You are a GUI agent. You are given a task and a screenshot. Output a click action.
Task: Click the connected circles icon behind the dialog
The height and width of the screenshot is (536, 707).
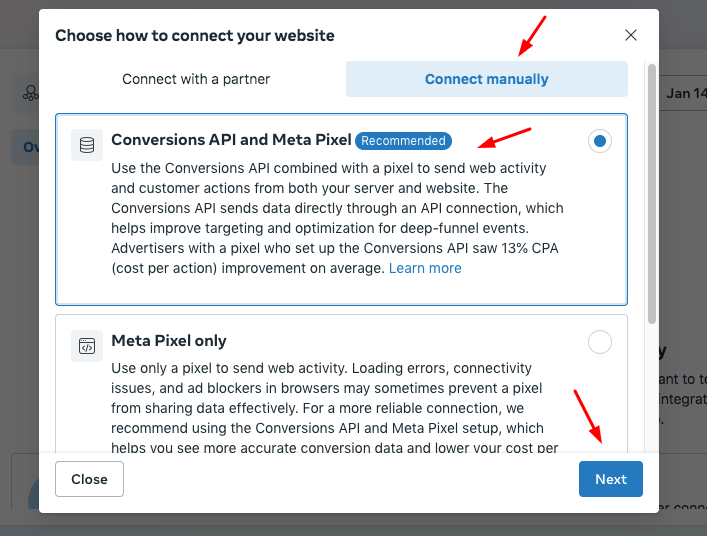pyautogui.click(x=30, y=93)
